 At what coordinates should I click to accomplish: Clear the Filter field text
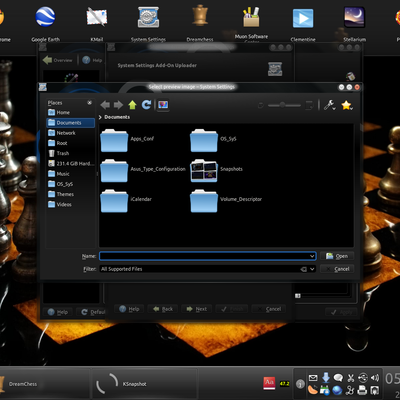(303, 269)
